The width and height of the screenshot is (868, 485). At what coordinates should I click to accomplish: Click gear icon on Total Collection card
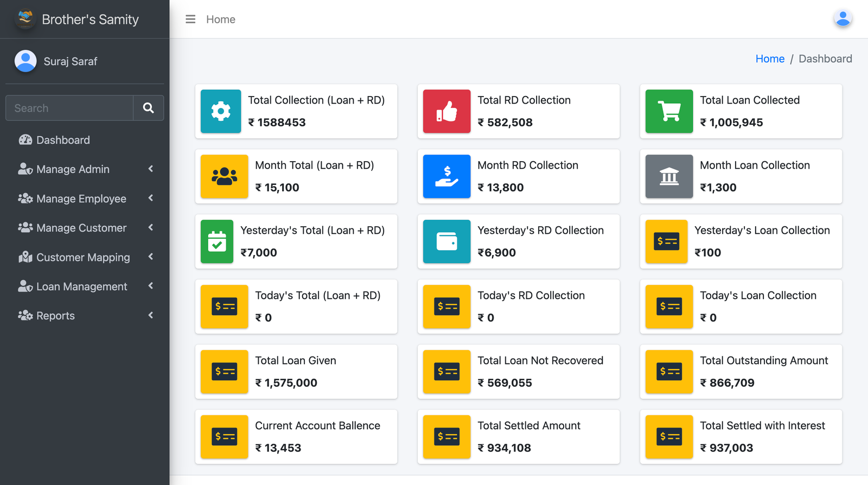221,111
